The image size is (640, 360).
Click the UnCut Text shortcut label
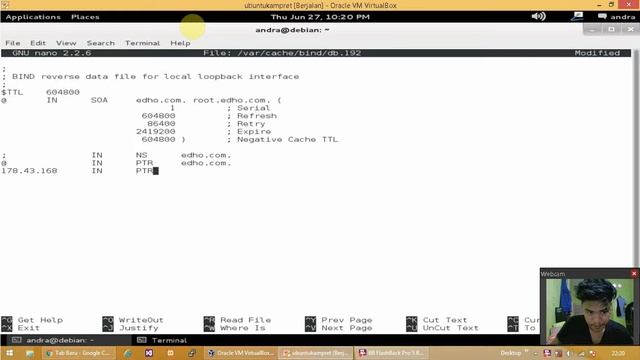(x=451, y=328)
